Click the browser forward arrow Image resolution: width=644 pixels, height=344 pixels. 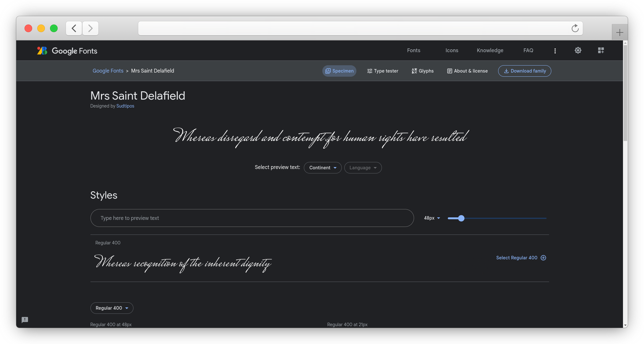tap(90, 28)
